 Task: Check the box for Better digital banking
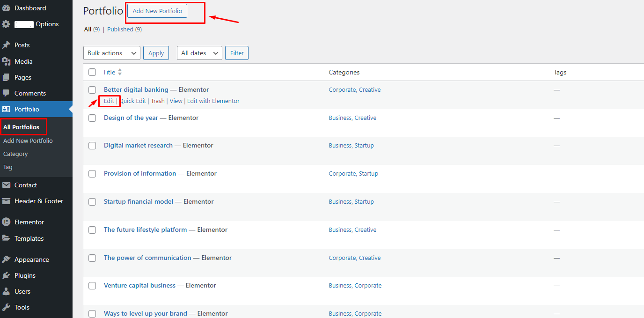point(92,90)
